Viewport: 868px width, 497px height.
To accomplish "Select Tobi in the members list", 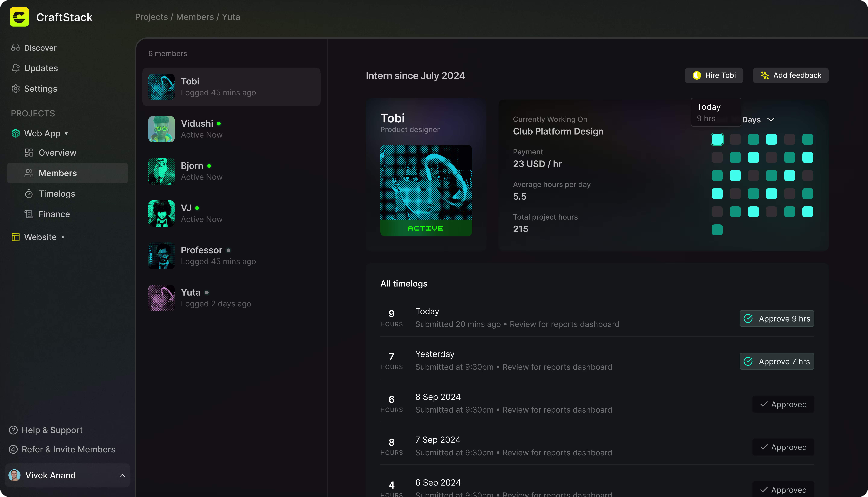I will [x=231, y=87].
